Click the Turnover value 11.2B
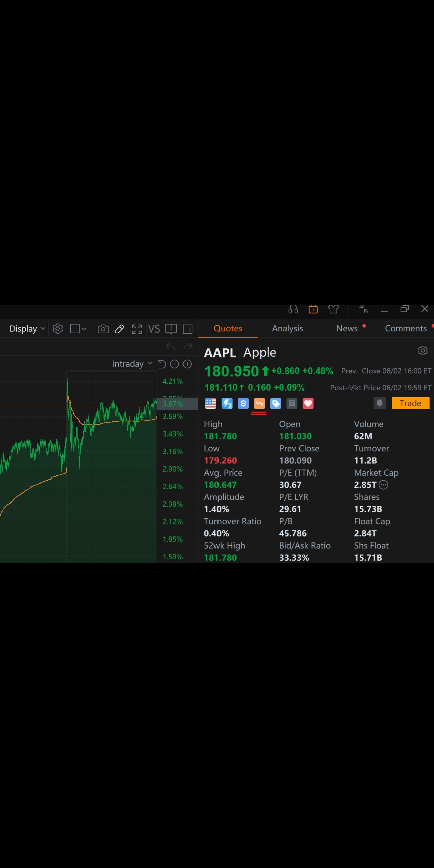This screenshot has height=868, width=434. 366,461
